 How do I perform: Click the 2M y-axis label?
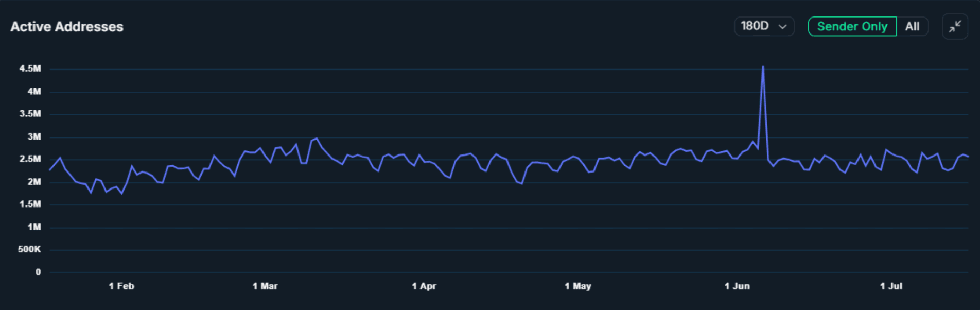pyautogui.click(x=34, y=182)
